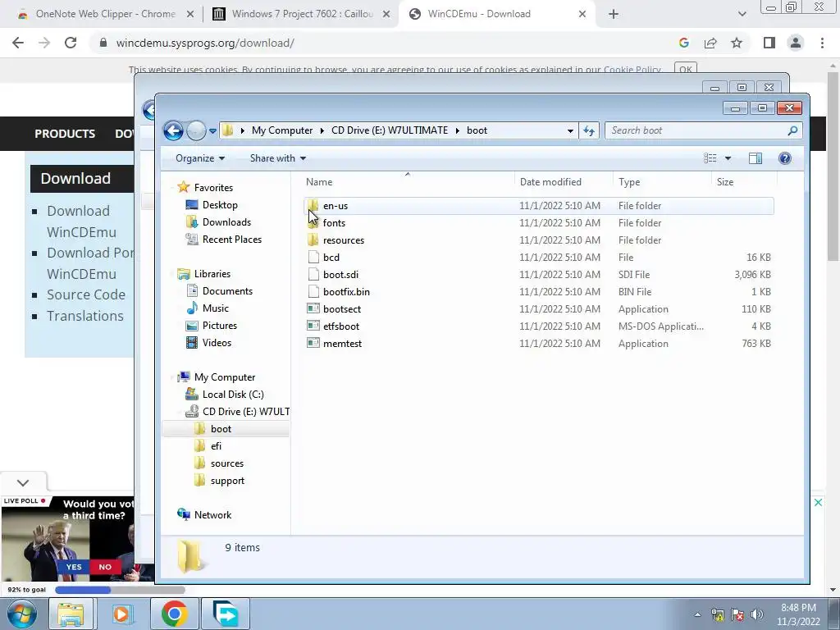The image size is (840, 630).
Task: Bookmark this page with the star icon
Action: [x=737, y=43]
